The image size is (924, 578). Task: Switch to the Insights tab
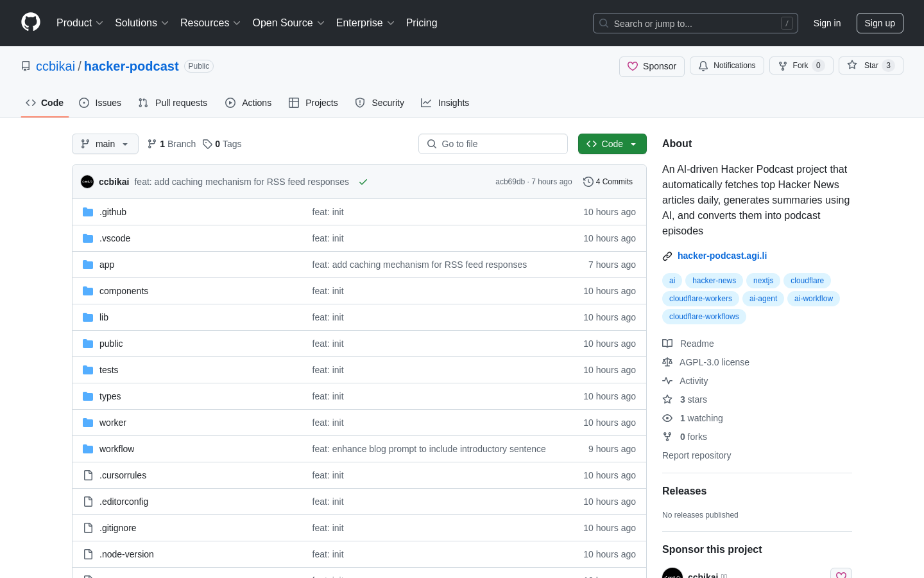pyautogui.click(x=445, y=103)
